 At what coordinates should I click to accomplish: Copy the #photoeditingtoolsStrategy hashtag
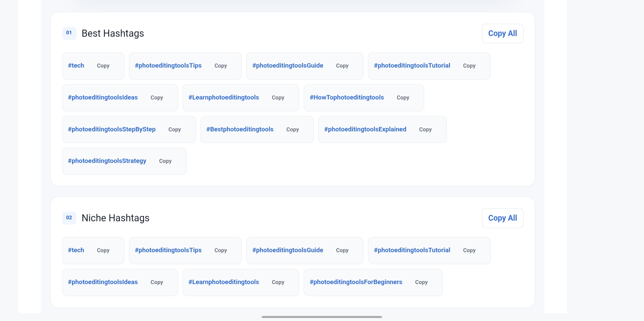(x=165, y=161)
